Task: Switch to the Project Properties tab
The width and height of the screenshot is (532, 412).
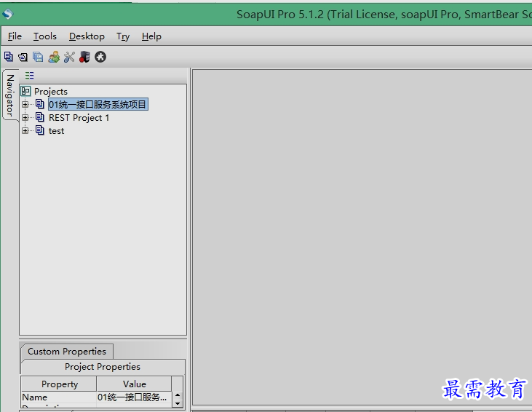Action: pyautogui.click(x=103, y=367)
